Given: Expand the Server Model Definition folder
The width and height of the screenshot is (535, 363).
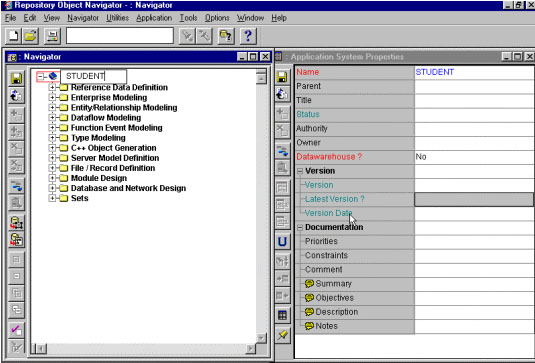Looking at the screenshot, I should click(52, 158).
